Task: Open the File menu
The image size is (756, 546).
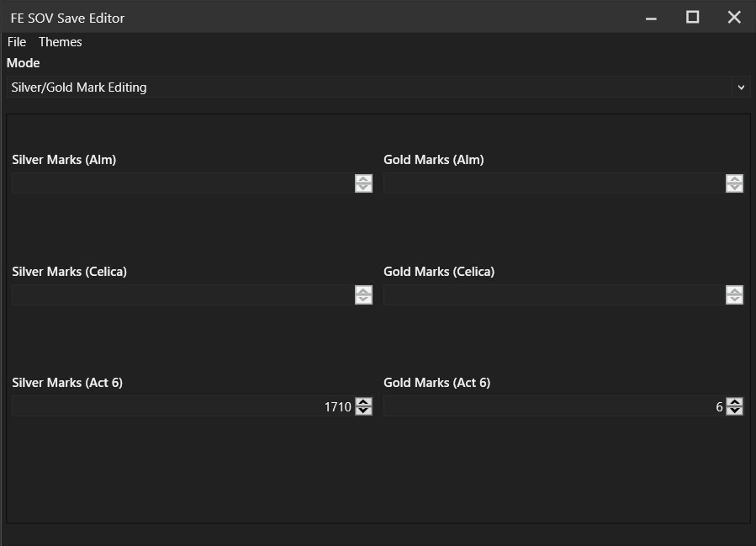Action: tap(15, 41)
